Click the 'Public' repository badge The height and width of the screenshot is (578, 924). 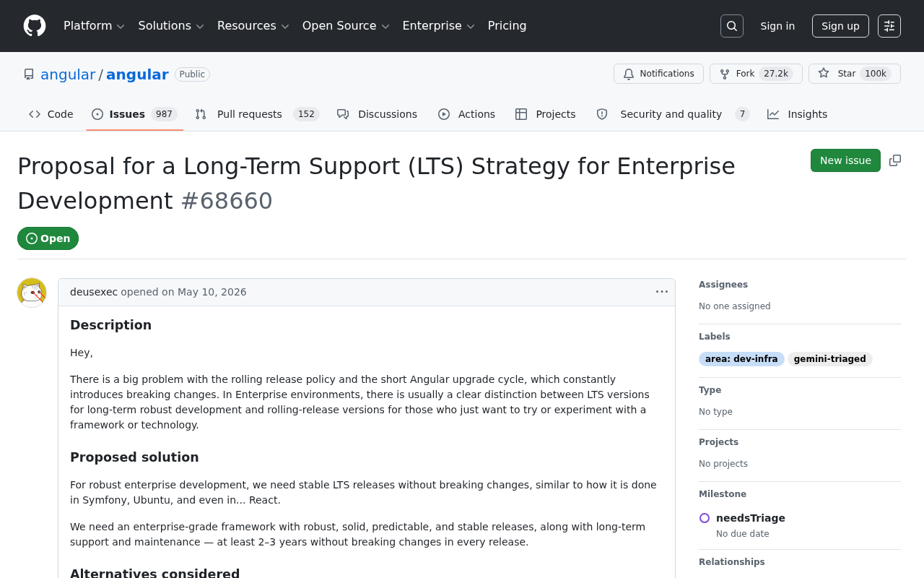coord(192,74)
